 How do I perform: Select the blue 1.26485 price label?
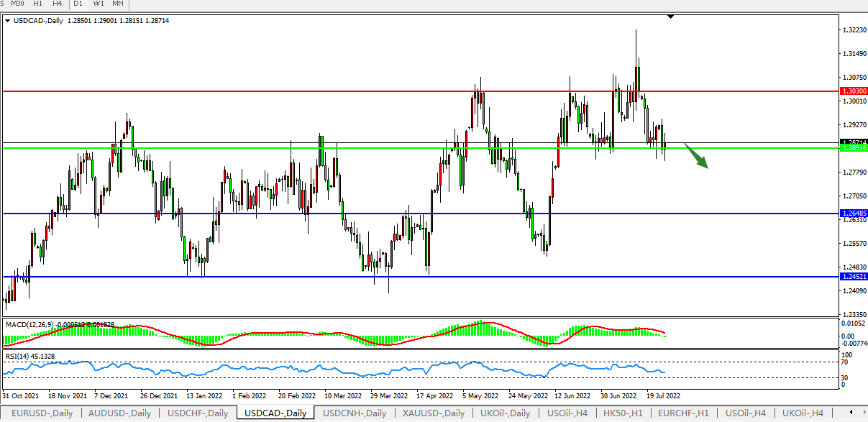click(x=853, y=214)
